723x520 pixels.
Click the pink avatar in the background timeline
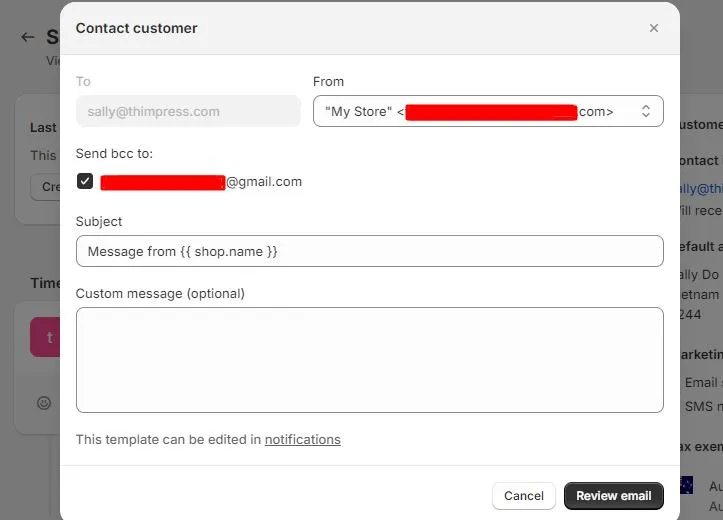[x=45, y=337]
